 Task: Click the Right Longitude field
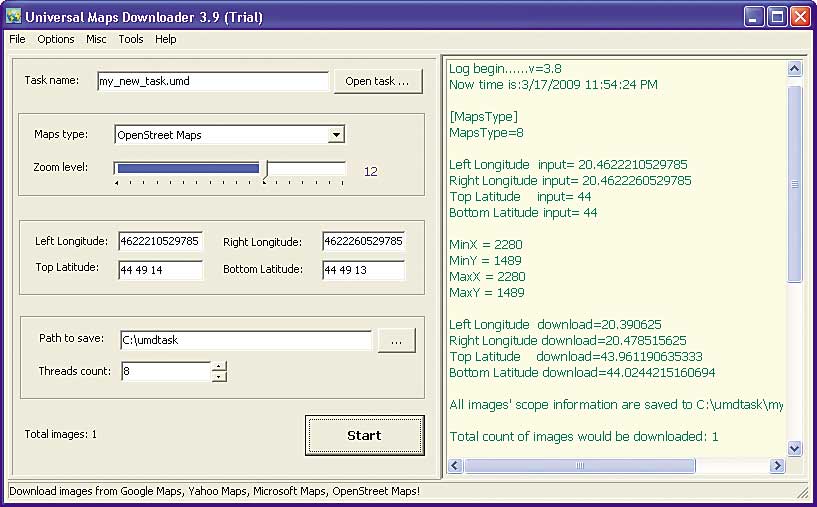click(x=364, y=241)
